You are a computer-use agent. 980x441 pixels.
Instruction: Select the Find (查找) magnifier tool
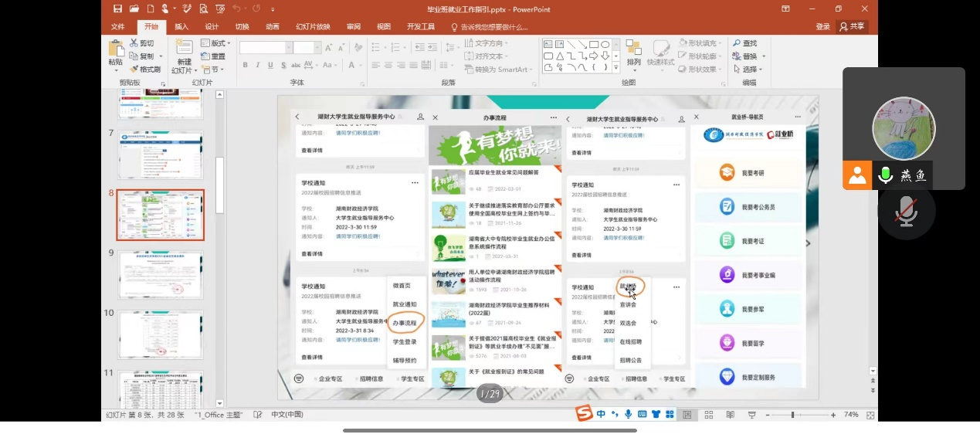click(x=744, y=43)
